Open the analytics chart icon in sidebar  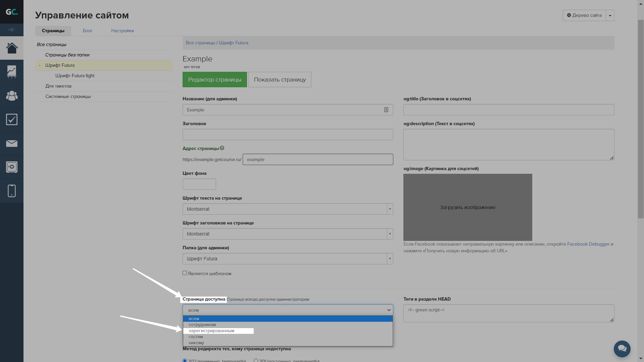click(x=12, y=72)
